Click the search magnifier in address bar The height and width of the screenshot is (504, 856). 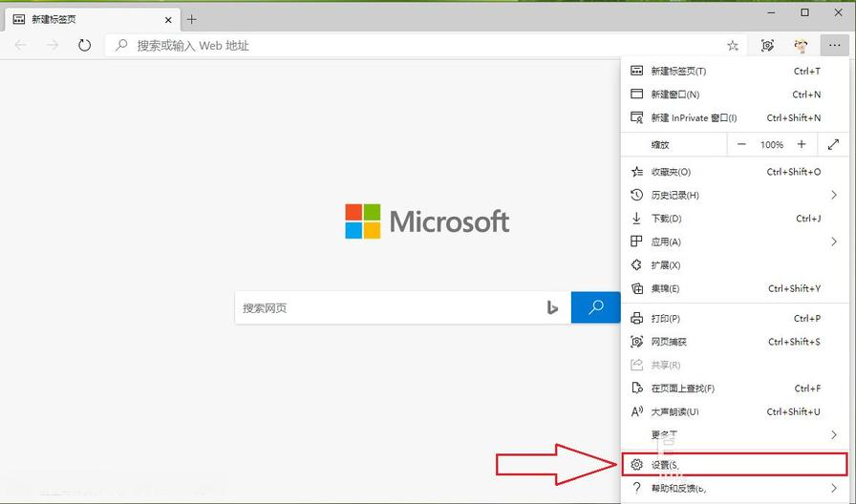pos(121,45)
